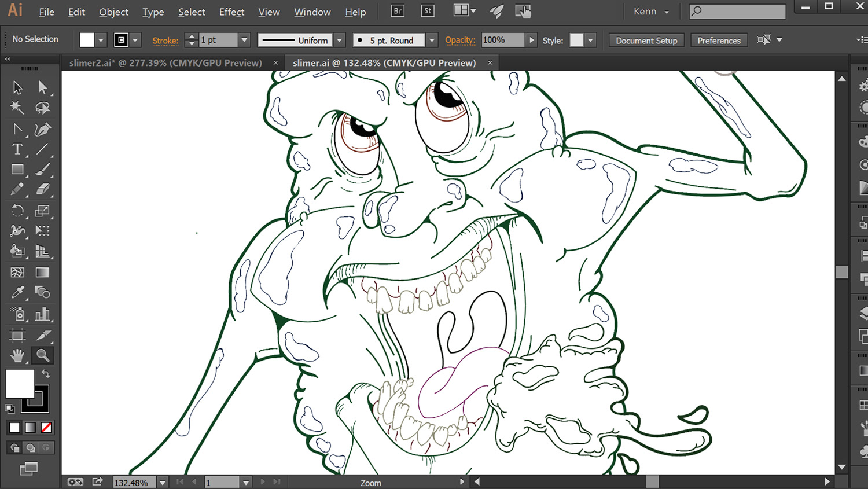This screenshot has width=868, height=489.
Task: Set paint mode to None
Action: pyautogui.click(x=46, y=428)
